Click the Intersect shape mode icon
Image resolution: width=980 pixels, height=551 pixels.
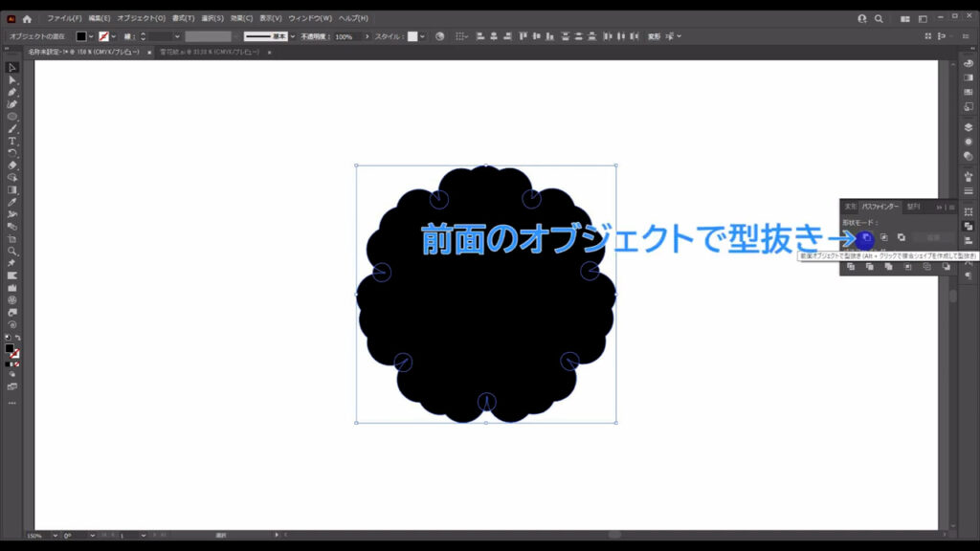point(883,237)
